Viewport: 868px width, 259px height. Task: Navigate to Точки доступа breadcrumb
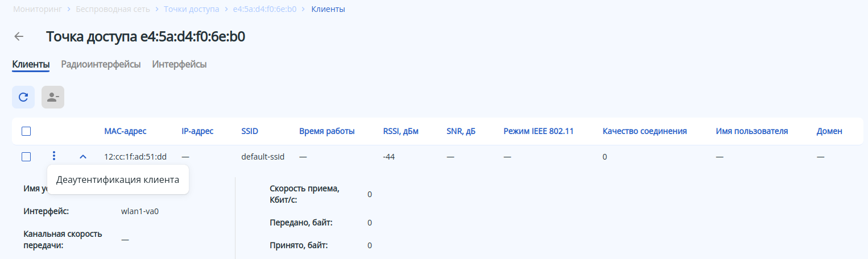(191, 9)
